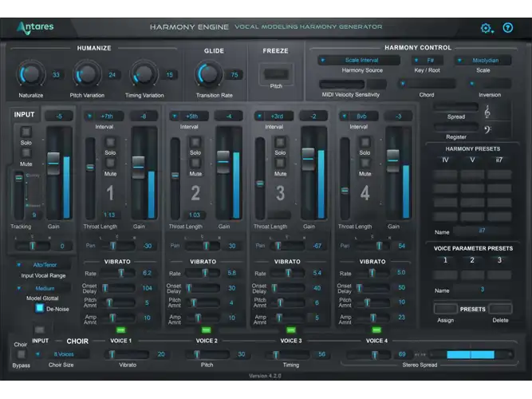Screen dimensions: 532x399
Task: Click the Register slider
Action: pyautogui.click(x=455, y=128)
